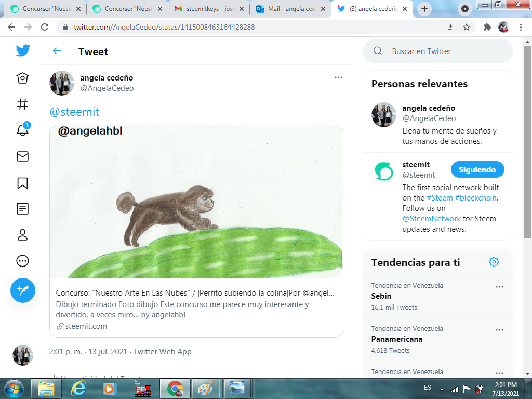This screenshot has height=399, width=532.
Task: Close the steemitkeys Gmail tab
Action: pyautogui.click(x=242, y=9)
